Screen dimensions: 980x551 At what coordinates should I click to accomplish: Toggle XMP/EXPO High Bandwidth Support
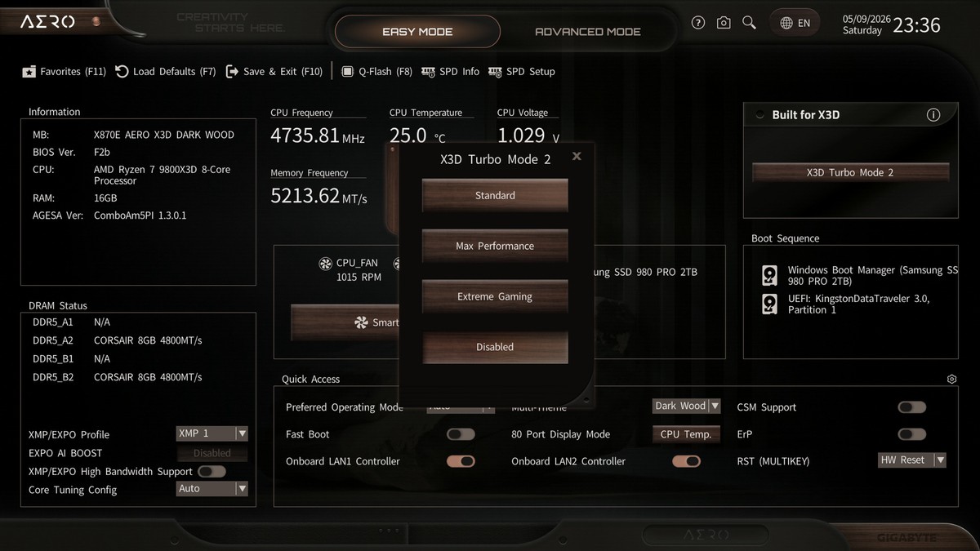[212, 471]
